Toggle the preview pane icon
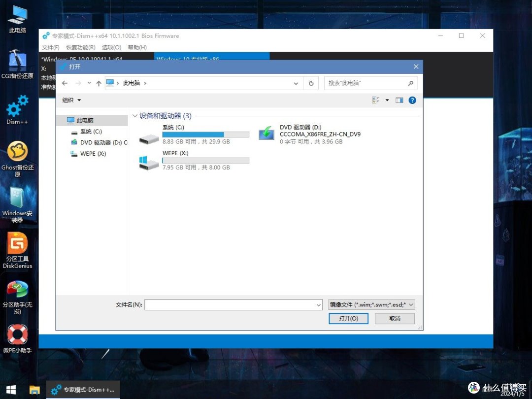This screenshot has height=399, width=532. 399,100
